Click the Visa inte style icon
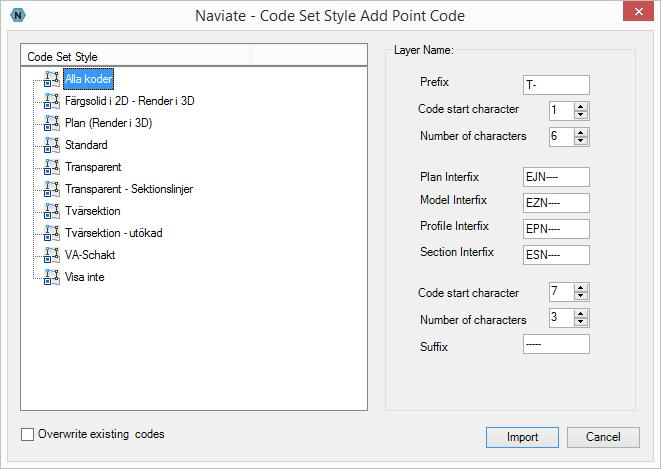This screenshot has height=469, width=661. (x=52, y=277)
